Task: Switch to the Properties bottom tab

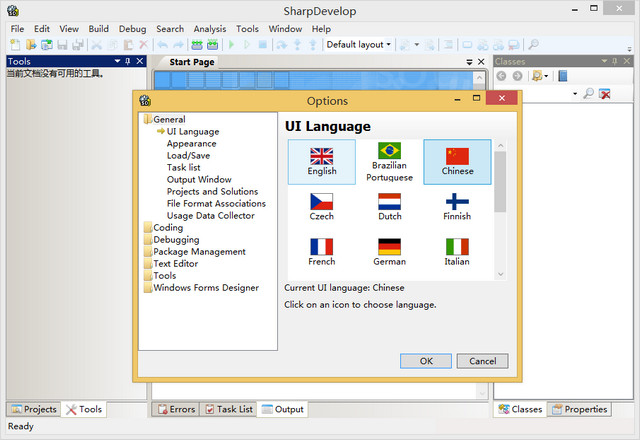Action: tap(579, 409)
